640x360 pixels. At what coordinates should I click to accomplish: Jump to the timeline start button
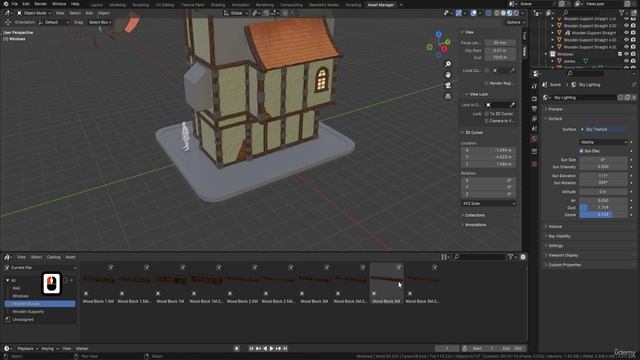point(251,349)
